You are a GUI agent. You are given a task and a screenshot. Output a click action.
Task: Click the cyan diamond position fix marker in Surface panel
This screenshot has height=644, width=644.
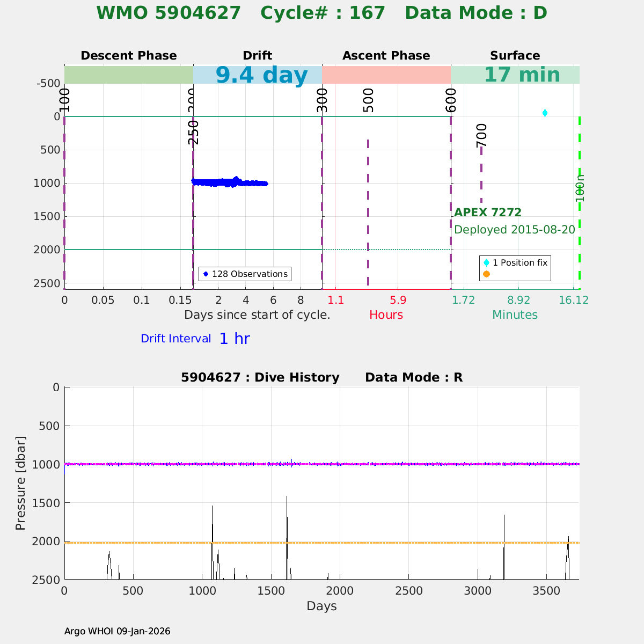click(545, 113)
